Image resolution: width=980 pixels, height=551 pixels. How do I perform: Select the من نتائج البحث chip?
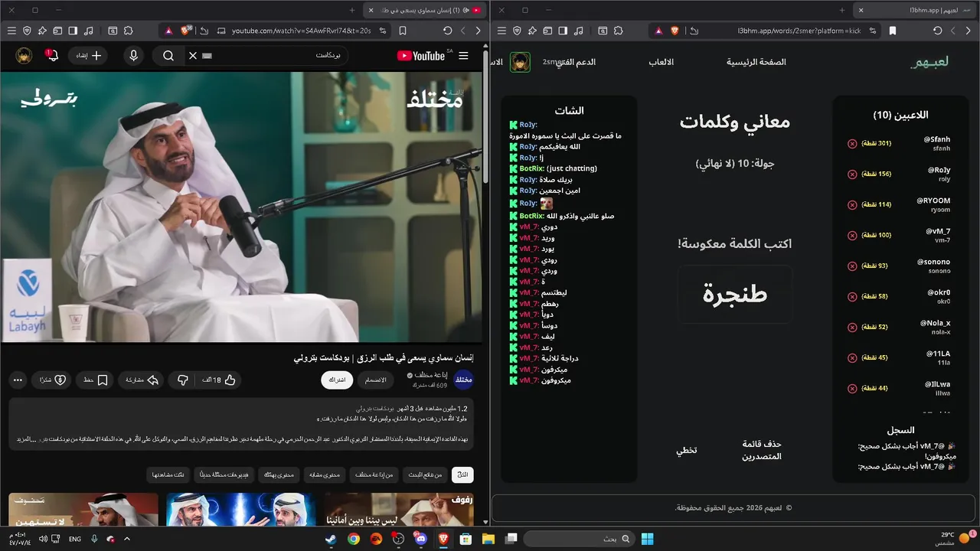[423, 475]
